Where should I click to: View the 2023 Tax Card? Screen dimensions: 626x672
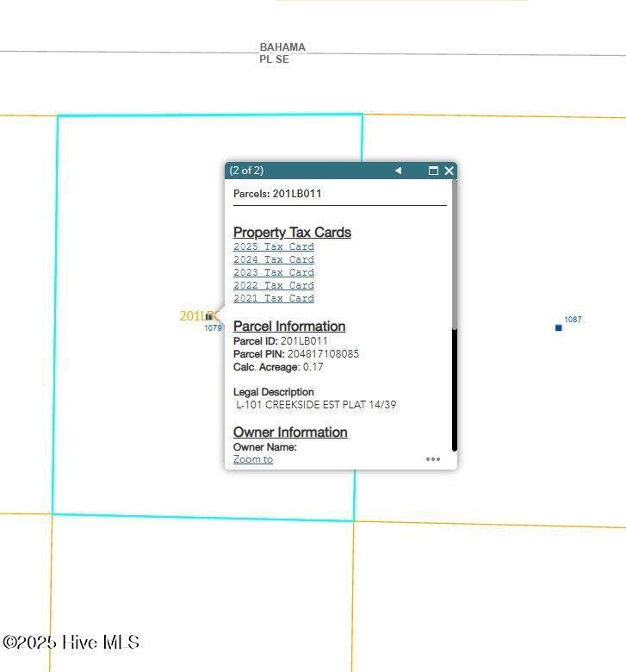coord(273,272)
